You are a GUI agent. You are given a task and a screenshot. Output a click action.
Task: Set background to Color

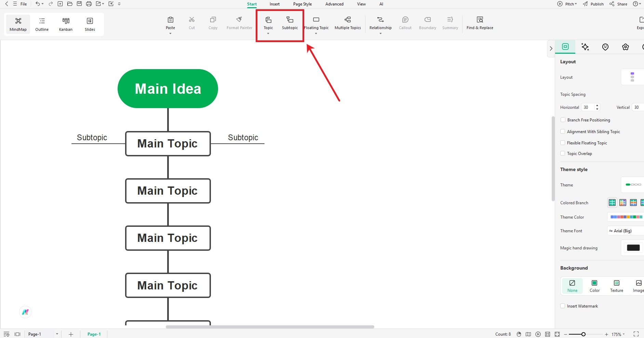tap(594, 286)
